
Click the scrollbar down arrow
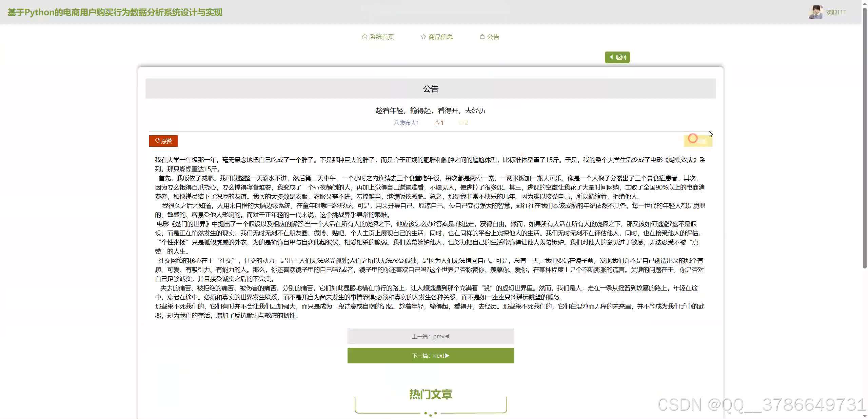(865, 416)
